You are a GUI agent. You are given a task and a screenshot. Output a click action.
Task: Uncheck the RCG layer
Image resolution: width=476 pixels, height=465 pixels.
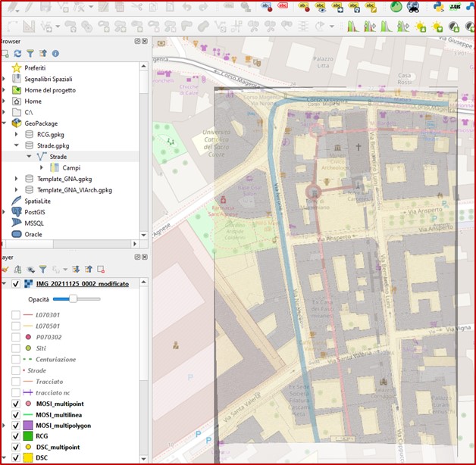pyautogui.click(x=16, y=436)
